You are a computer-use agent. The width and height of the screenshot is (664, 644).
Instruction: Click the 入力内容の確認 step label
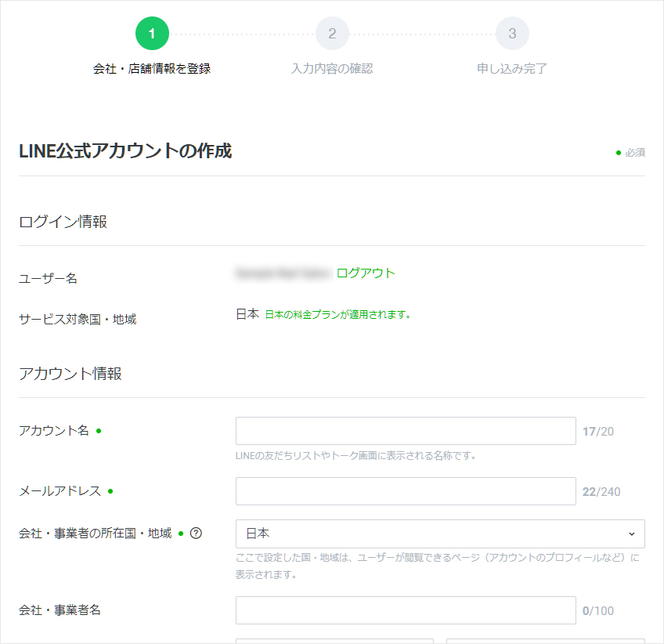pyautogui.click(x=332, y=69)
